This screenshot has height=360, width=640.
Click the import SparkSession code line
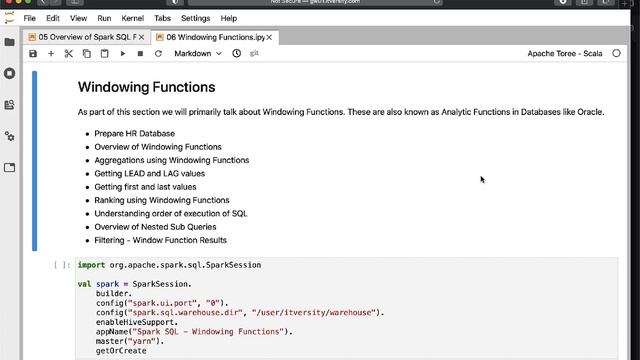pos(169,265)
